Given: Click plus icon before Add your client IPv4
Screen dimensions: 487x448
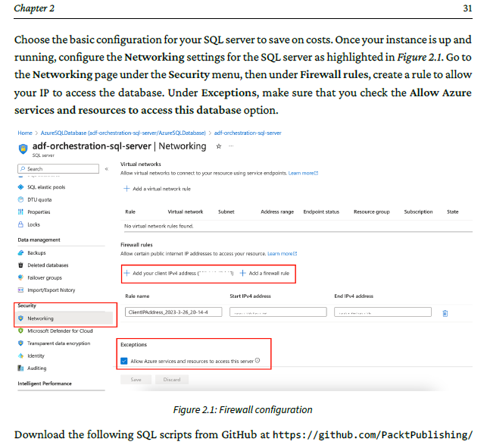Looking at the screenshot, I should pos(126,273).
